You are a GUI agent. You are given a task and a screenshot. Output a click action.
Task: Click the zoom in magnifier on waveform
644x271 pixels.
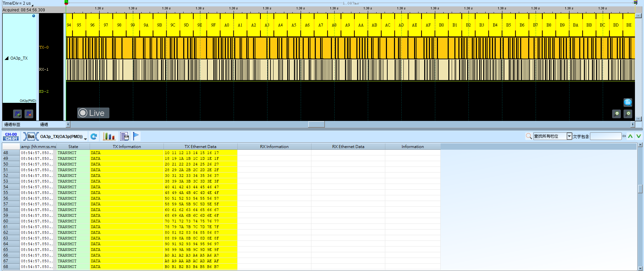(x=628, y=114)
